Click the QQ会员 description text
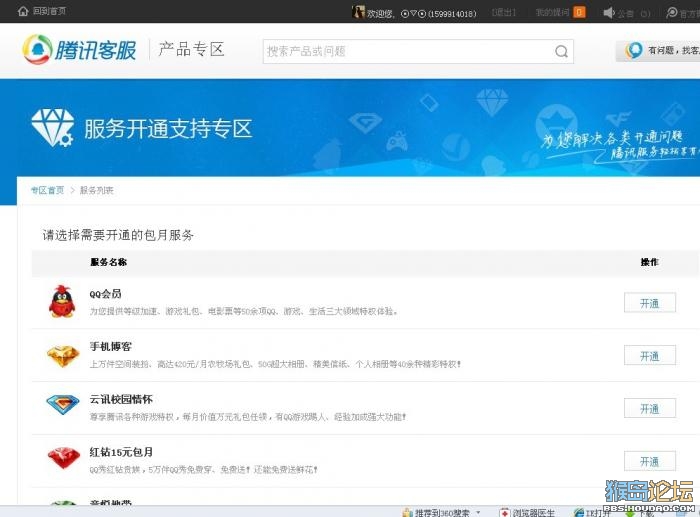 pyautogui.click(x=244, y=311)
